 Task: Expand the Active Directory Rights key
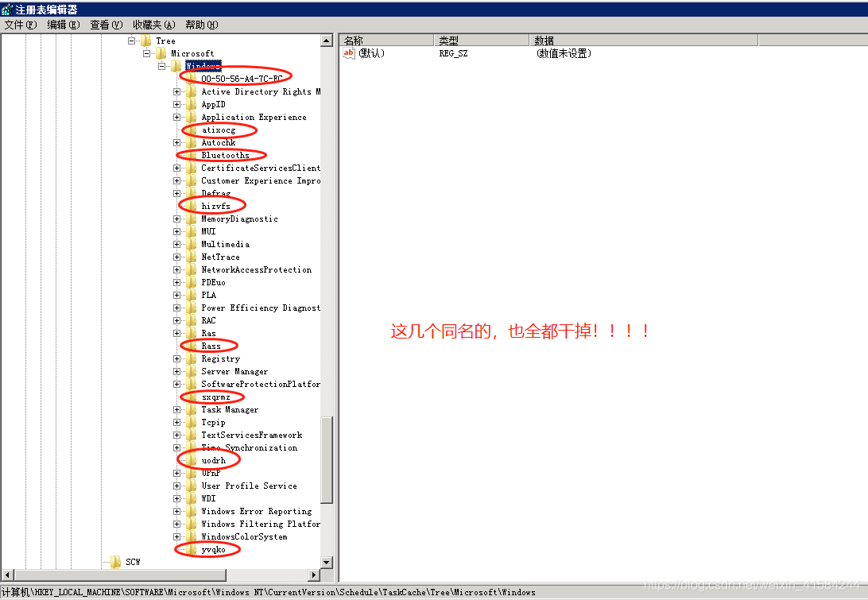tap(176, 91)
